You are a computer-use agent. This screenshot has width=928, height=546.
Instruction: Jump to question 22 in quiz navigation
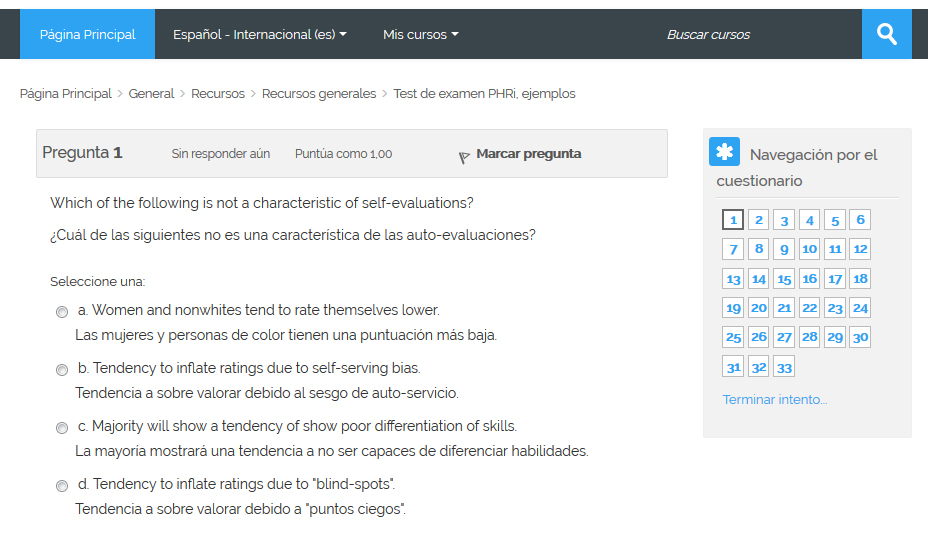(810, 308)
